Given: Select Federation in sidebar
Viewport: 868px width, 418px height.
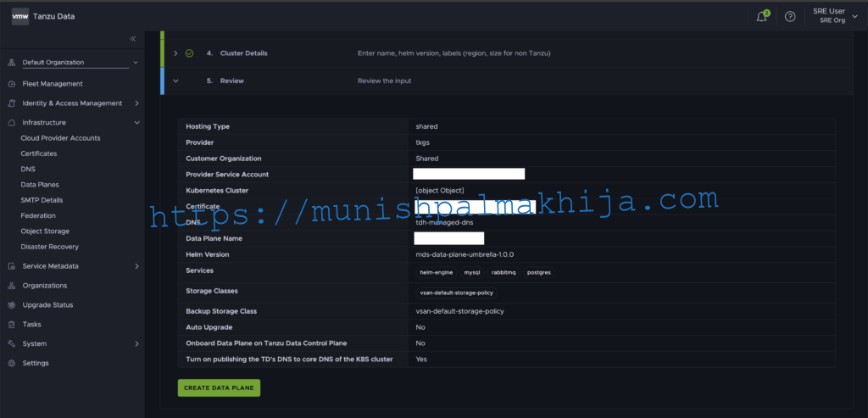Looking at the screenshot, I should click(x=38, y=216).
